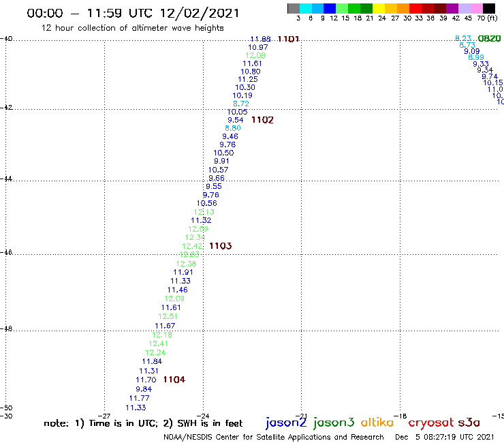Click wave height value 10.19
The height and width of the screenshot is (443, 504).
point(242,95)
